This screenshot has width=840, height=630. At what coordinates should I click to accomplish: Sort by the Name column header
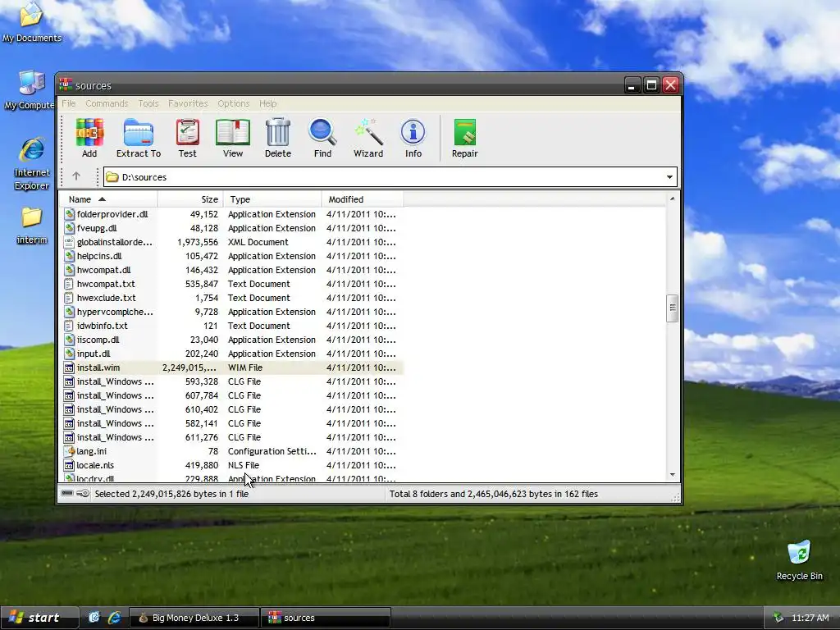click(109, 199)
